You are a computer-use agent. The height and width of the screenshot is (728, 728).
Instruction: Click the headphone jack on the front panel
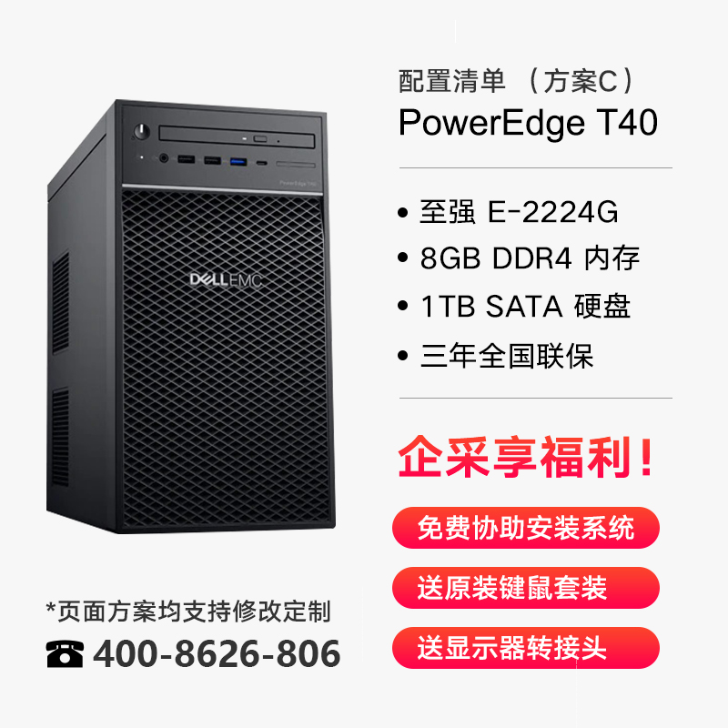[164, 158]
